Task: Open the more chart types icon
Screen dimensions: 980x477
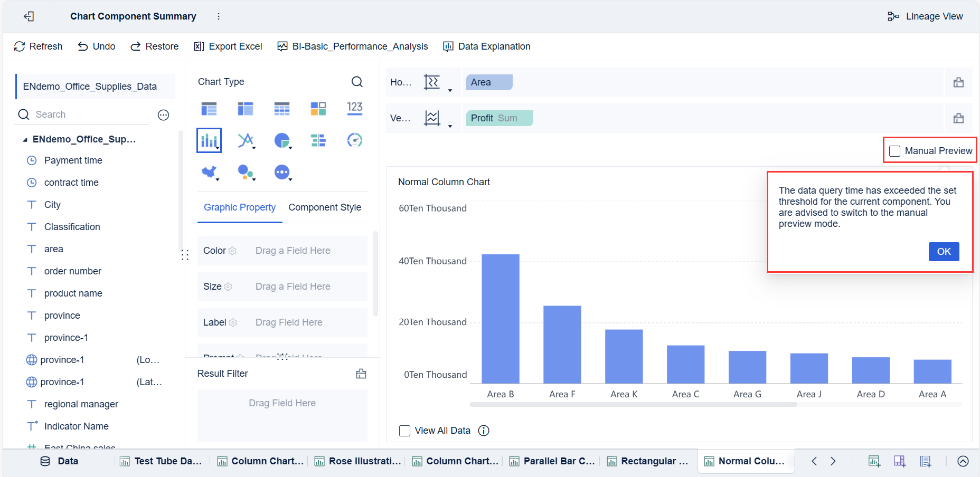Action: pyautogui.click(x=282, y=172)
